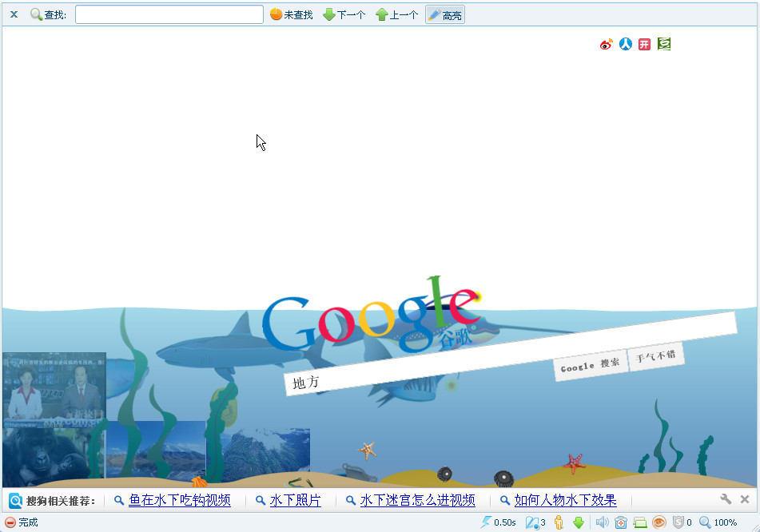Close the find bar
Viewport: 760px width, 532px height.
coord(14,14)
